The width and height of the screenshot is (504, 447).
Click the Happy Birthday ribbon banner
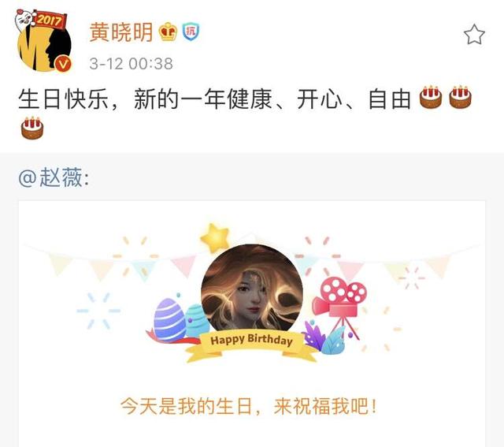coord(252,345)
